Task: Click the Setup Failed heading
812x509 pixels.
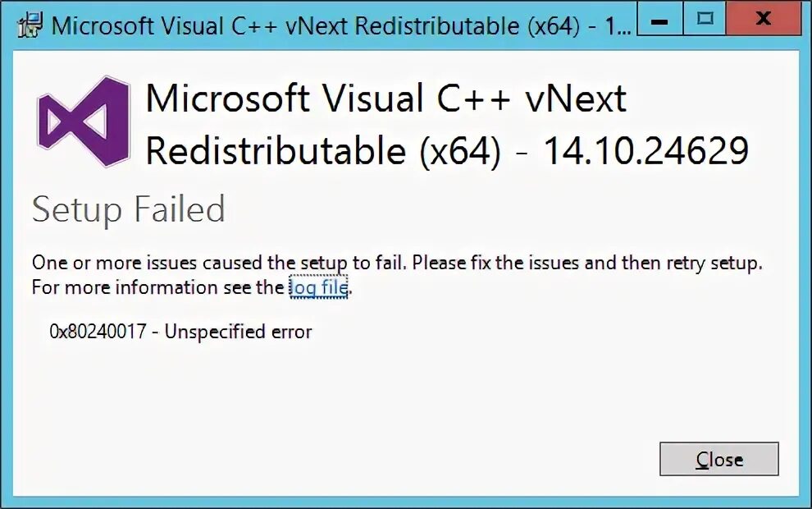Action: tap(129, 209)
